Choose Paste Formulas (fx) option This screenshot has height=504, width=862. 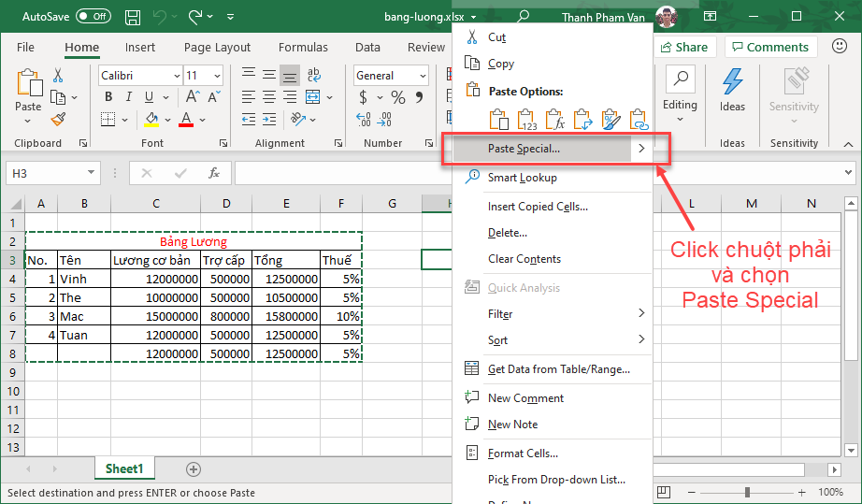pyautogui.click(x=555, y=120)
